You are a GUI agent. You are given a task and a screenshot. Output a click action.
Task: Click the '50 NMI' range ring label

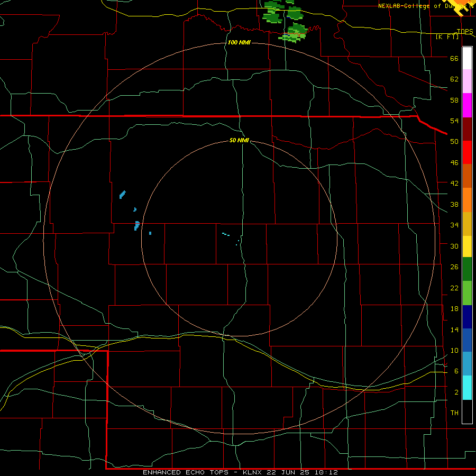click(x=239, y=140)
